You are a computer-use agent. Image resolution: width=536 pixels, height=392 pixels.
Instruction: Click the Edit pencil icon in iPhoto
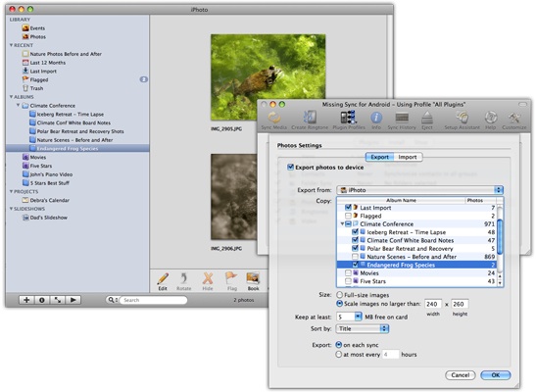point(163,279)
